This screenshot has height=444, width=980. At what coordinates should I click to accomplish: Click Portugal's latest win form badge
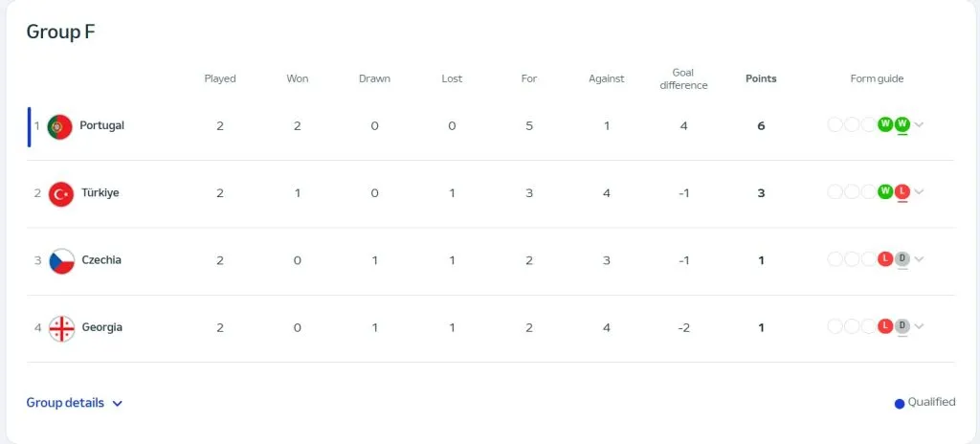click(x=902, y=124)
